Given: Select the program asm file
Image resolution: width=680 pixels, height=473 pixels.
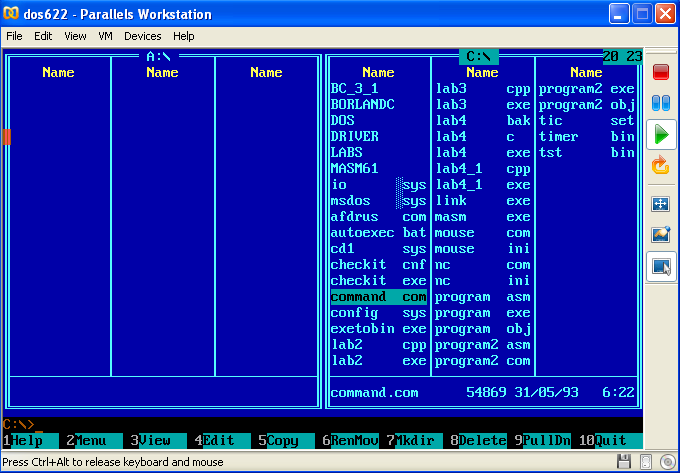Looking at the screenshot, I should [x=483, y=297].
